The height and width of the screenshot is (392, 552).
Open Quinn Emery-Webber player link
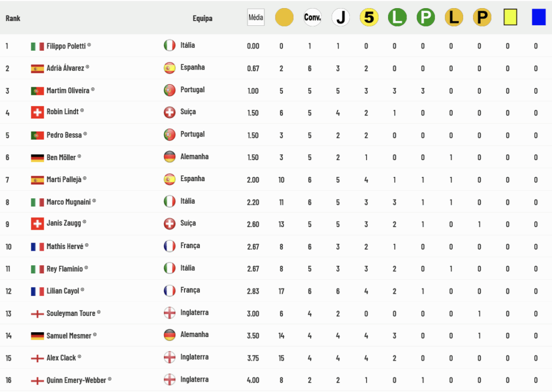click(77, 380)
